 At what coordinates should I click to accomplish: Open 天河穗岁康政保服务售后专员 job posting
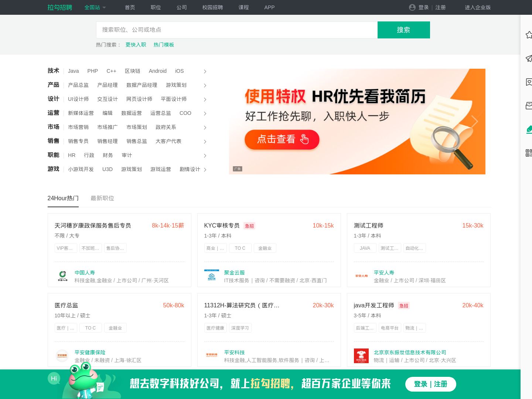tap(93, 225)
